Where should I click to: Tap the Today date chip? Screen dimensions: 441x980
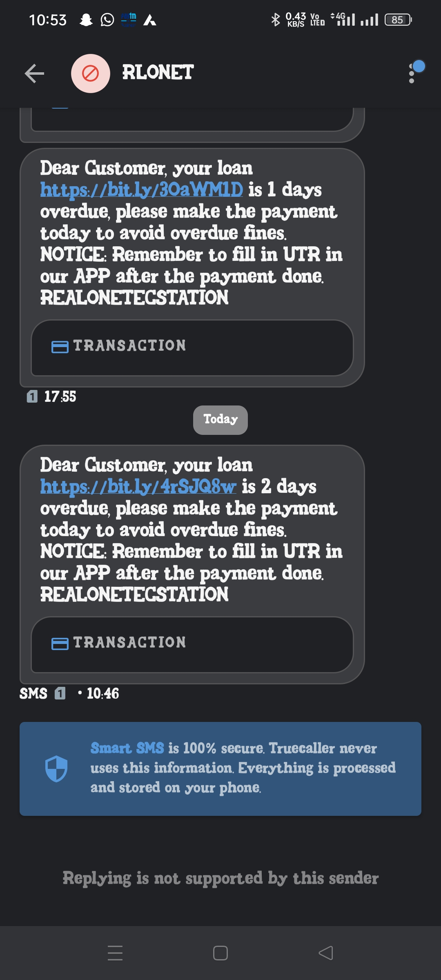pyautogui.click(x=220, y=420)
